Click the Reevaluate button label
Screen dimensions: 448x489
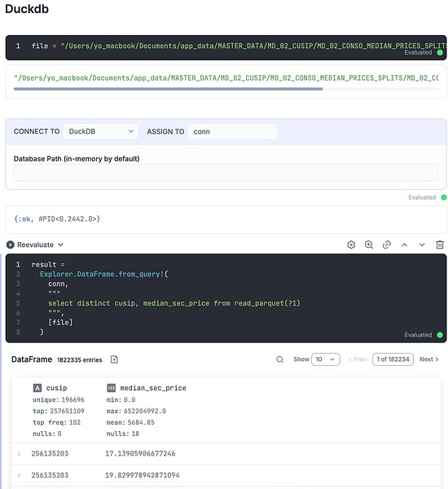[35, 244]
